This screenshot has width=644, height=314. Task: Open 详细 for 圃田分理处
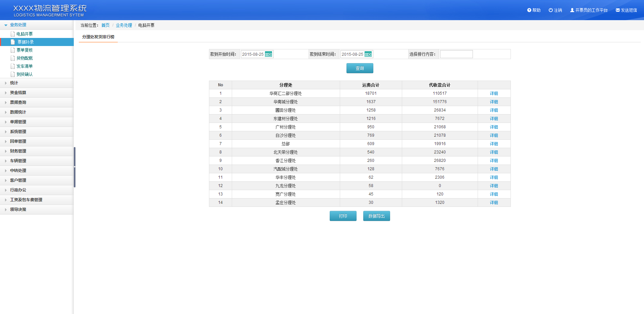click(494, 110)
